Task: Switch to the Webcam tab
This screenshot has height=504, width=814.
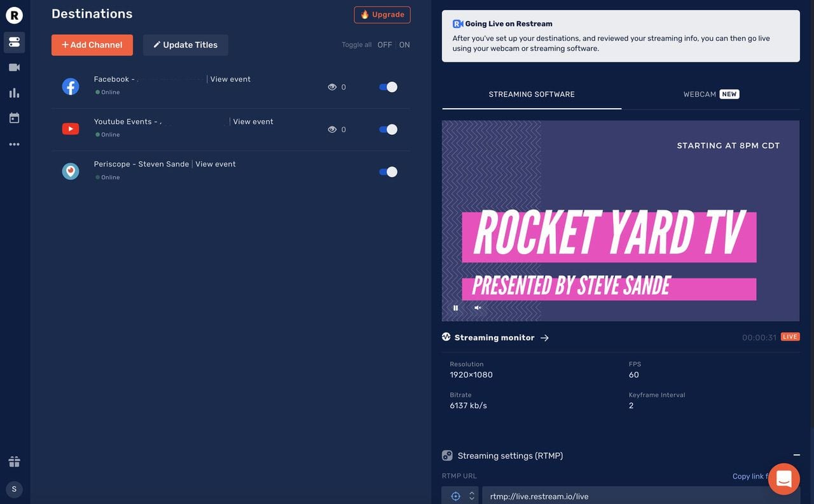Action: click(710, 94)
